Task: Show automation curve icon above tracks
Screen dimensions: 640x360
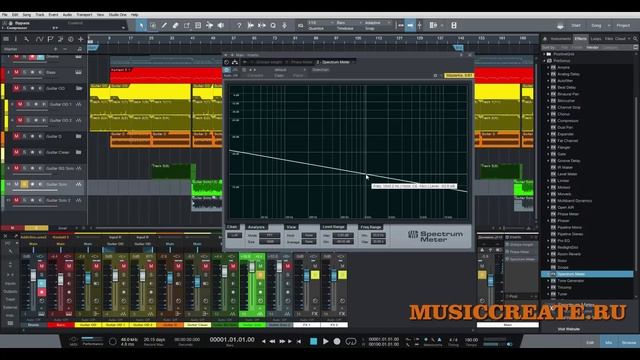Action: pyautogui.click(x=39, y=39)
